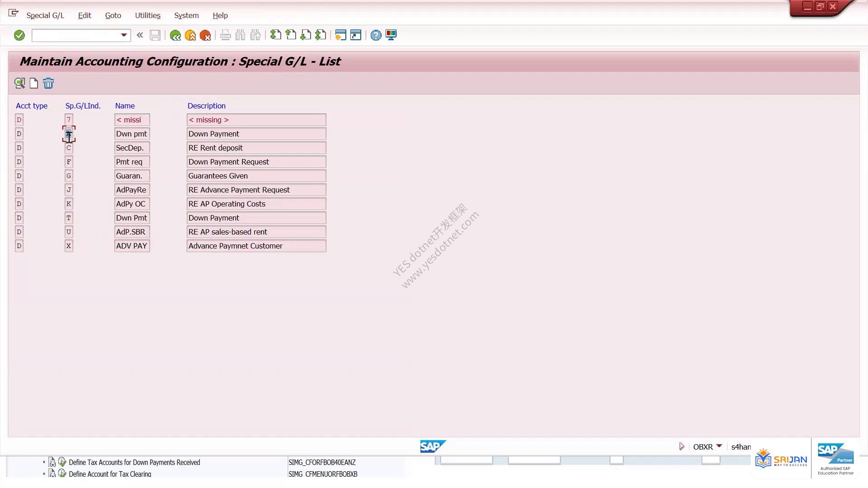Minimize the SAP window
Screen dimensions: 868x488
click(x=807, y=7)
